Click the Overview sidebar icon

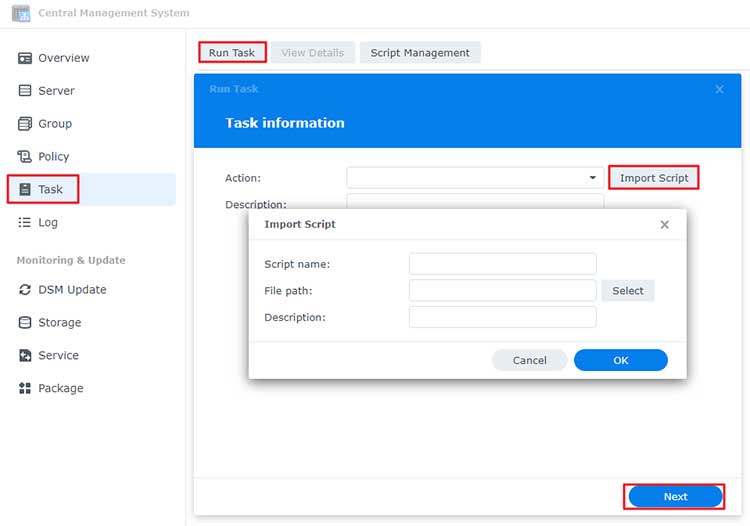point(25,58)
